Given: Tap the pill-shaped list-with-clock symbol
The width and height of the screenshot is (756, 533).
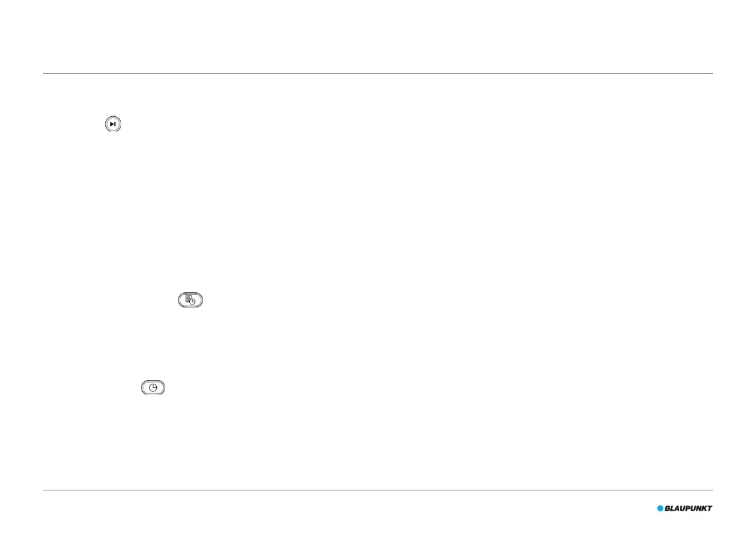Looking at the screenshot, I should tap(190, 300).
